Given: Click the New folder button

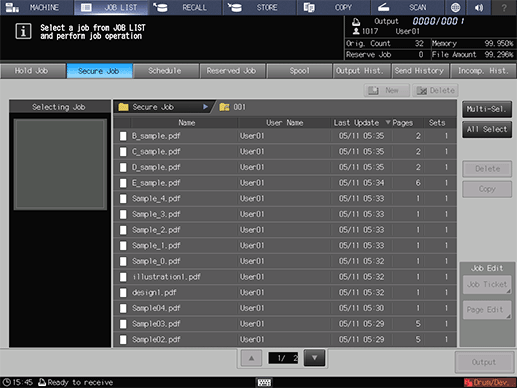Looking at the screenshot, I should (387, 90).
